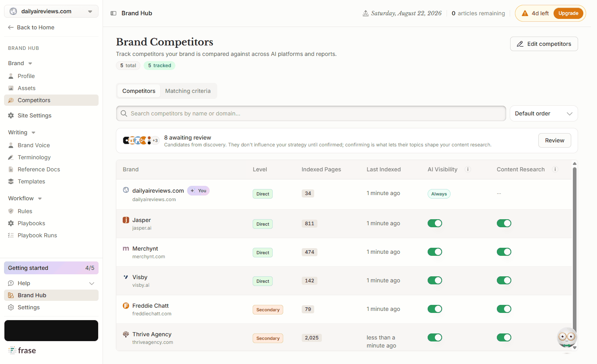Click the Edit competitors button
Viewport: 597px width, 364px height.
pyautogui.click(x=544, y=44)
